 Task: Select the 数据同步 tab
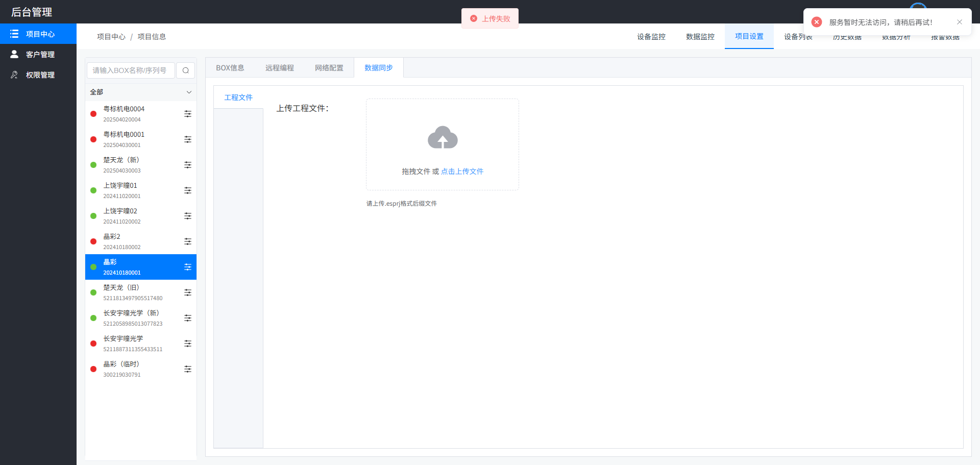379,68
